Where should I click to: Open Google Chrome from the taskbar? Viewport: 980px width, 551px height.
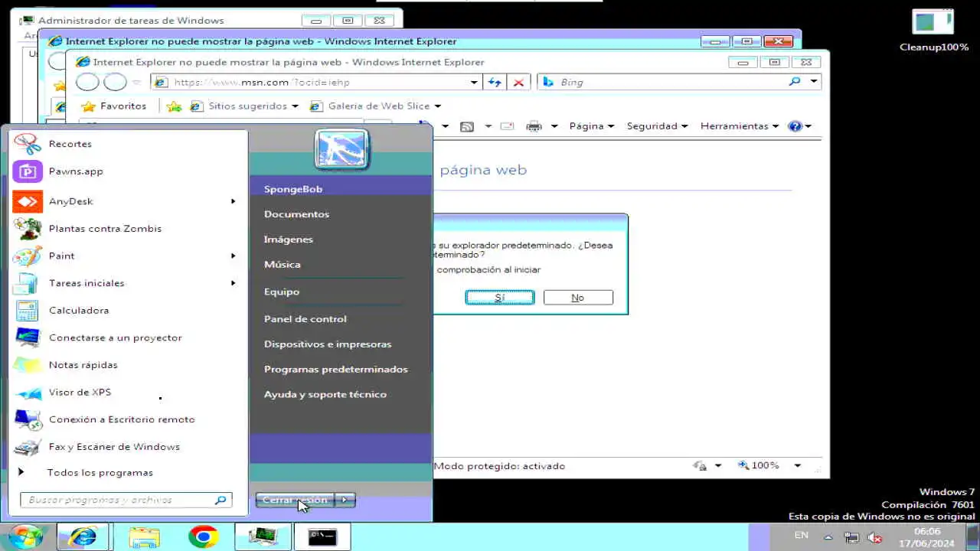pos(204,537)
